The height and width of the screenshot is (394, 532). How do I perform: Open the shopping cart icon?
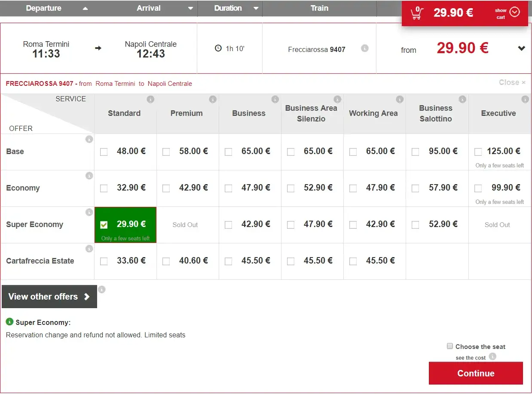pos(416,13)
